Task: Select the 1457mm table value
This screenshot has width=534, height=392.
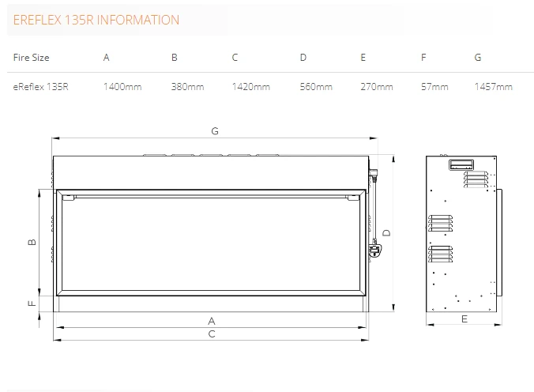Action: click(x=493, y=86)
